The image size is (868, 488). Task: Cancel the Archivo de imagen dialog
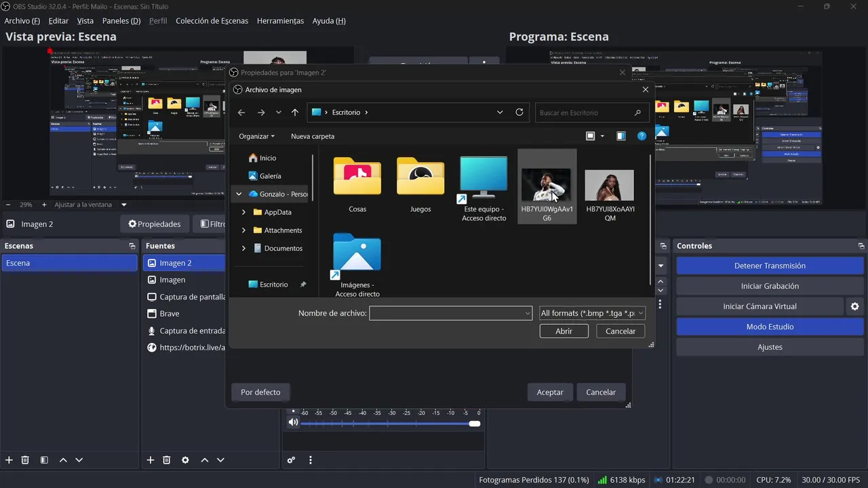(620, 331)
